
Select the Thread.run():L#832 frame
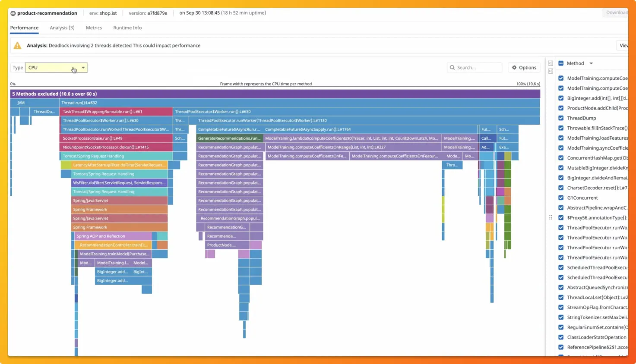tap(300, 103)
